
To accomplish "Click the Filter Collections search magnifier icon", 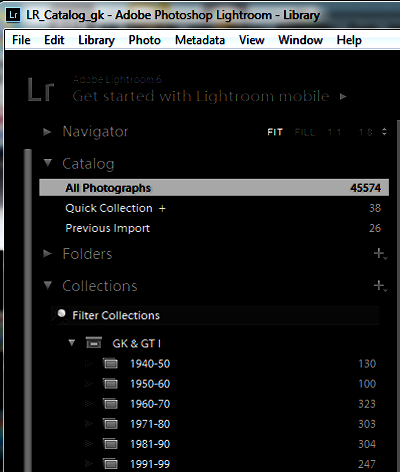I will point(61,315).
